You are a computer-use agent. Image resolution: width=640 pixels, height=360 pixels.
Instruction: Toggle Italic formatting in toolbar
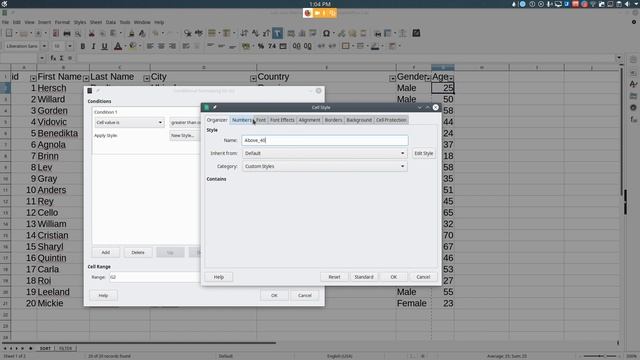coord(93,46)
